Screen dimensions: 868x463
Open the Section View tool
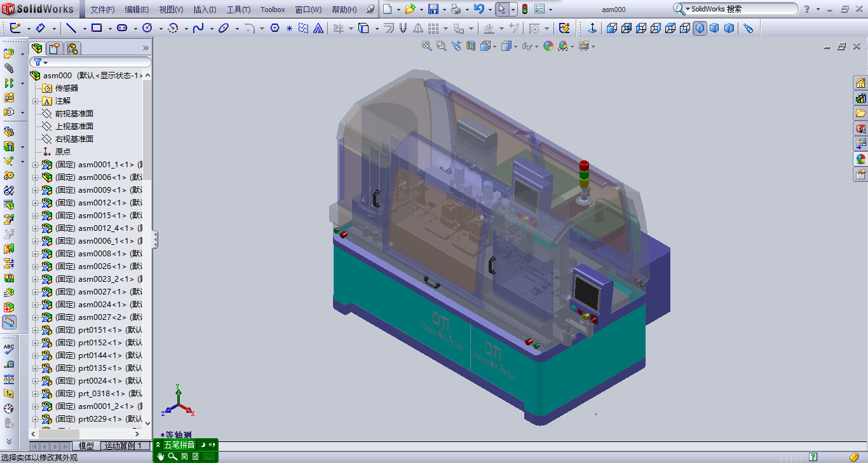[471, 46]
